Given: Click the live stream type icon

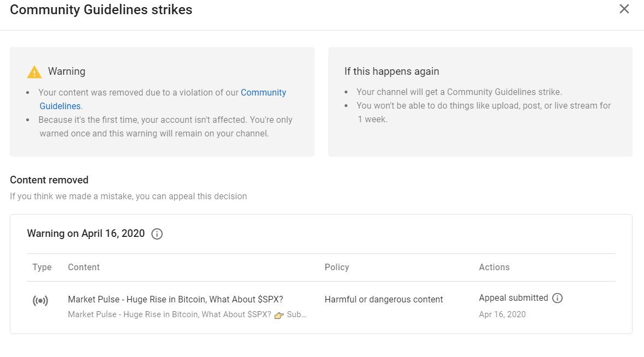Looking at the screenshot, I should 40,301.
